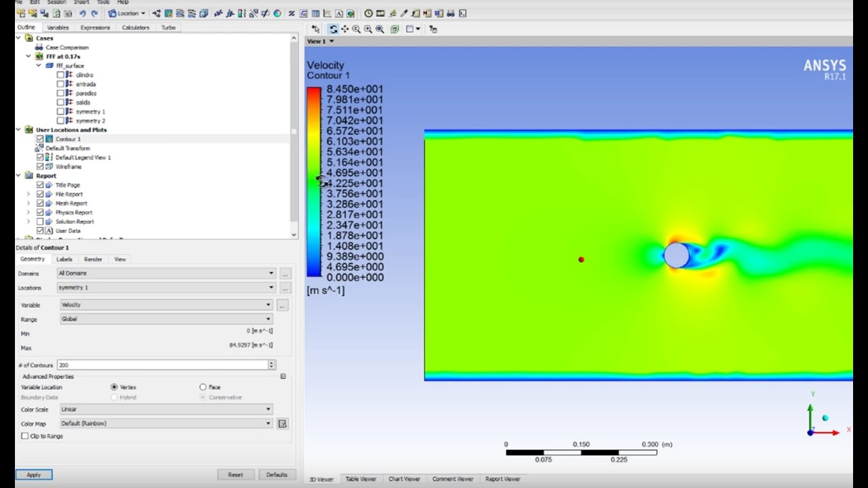Open the Locations dropdown showing symmetry 1

166,287
